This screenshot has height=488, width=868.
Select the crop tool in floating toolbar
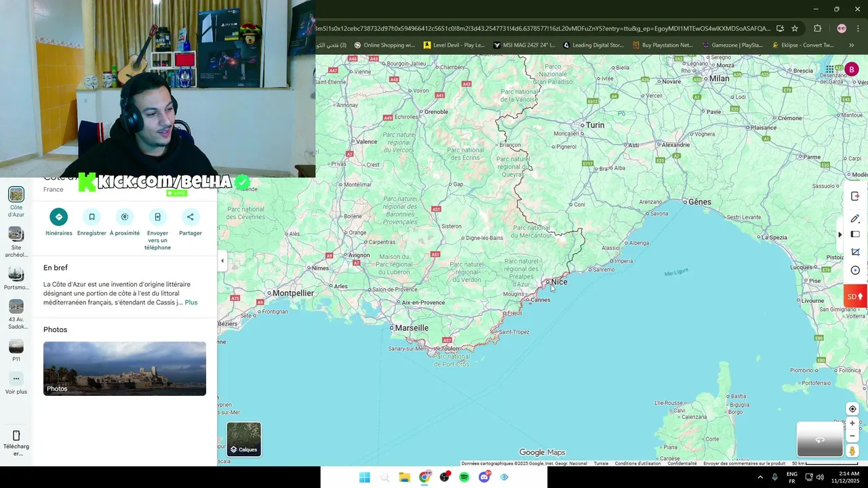pyautogui.click(x=855, y=252)
